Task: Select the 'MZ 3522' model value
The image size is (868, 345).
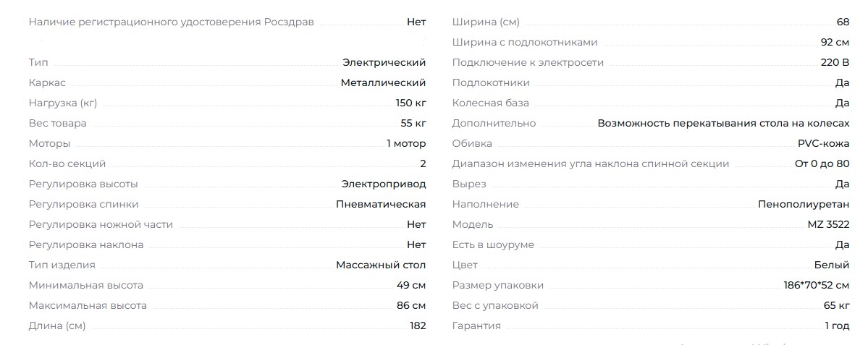Action: tap(828, 225)
